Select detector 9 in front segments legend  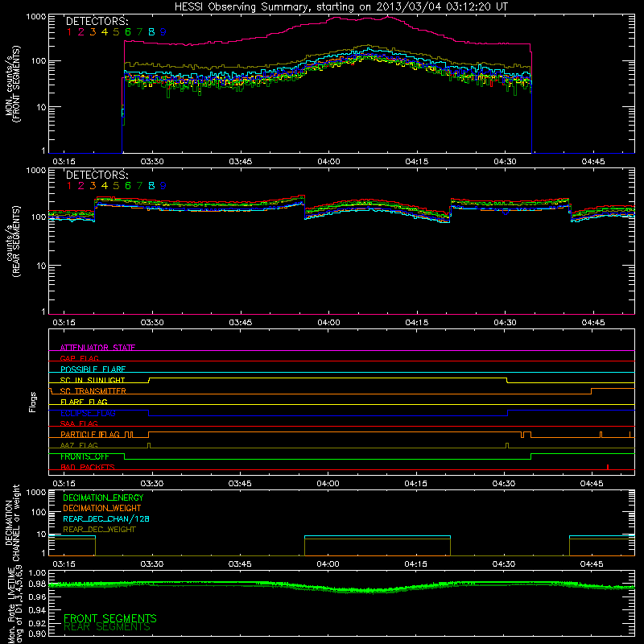[163, 32]
